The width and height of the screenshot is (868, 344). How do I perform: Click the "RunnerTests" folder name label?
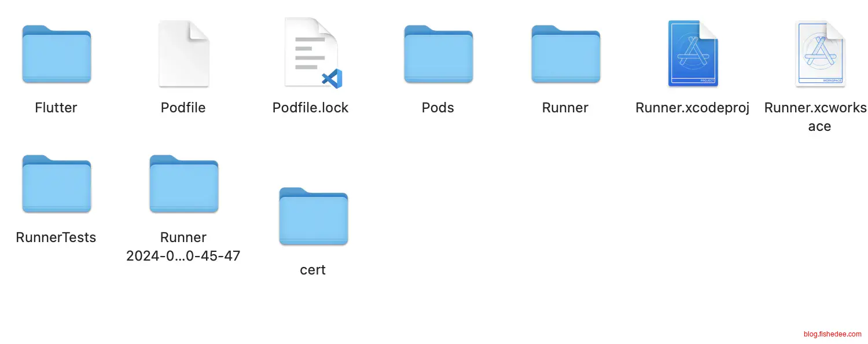point(56,237)
